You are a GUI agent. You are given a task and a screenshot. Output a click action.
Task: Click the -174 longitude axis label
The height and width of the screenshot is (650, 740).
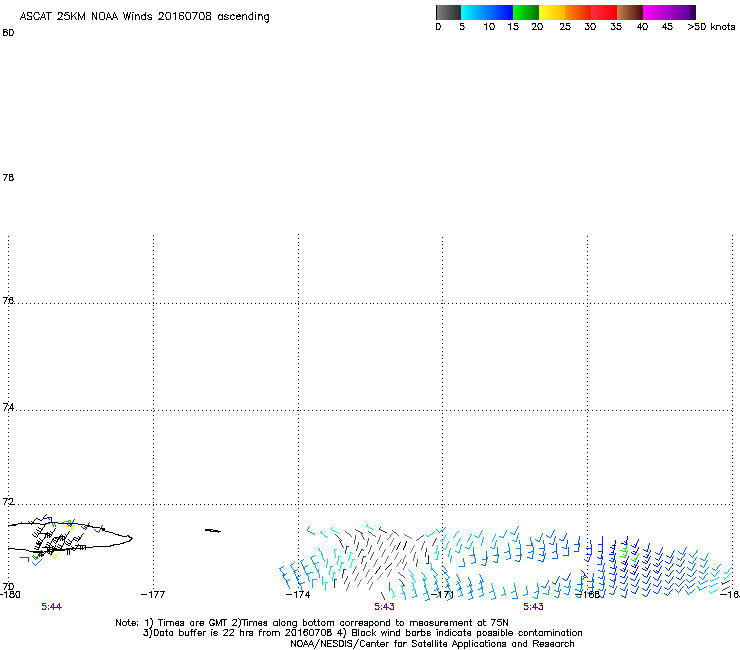click(298, 595)
